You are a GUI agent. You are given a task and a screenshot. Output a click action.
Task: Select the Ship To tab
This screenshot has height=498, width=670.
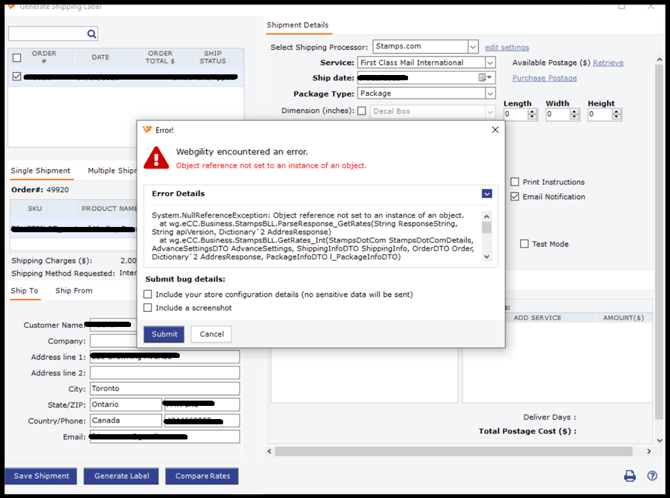(x=24, y=291)
